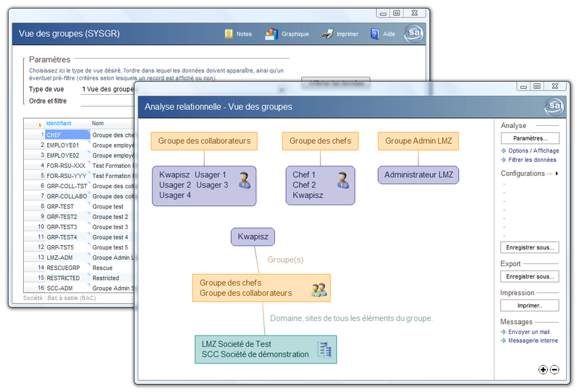
Task: Click the zoom out minus icon
Action: [x=554, y=370]
